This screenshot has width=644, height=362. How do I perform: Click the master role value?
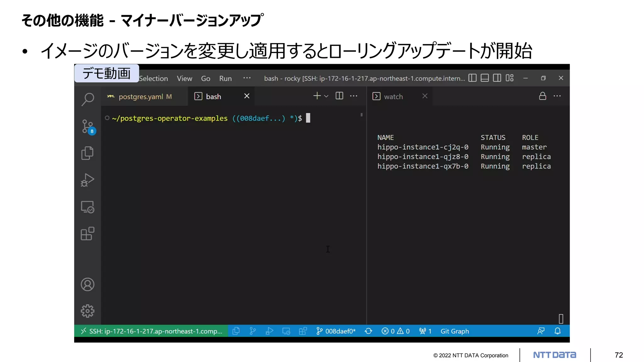(534, 147)
